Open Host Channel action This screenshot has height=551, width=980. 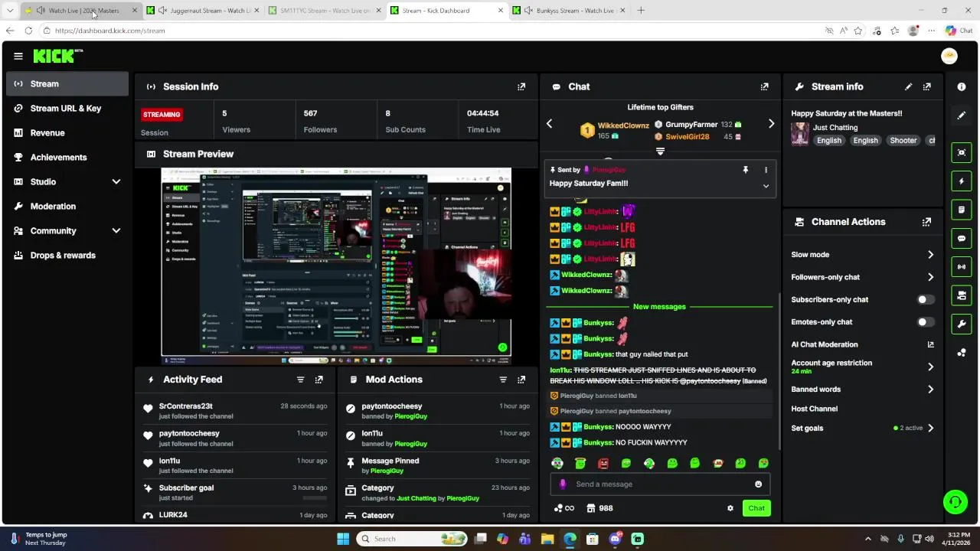814,409
